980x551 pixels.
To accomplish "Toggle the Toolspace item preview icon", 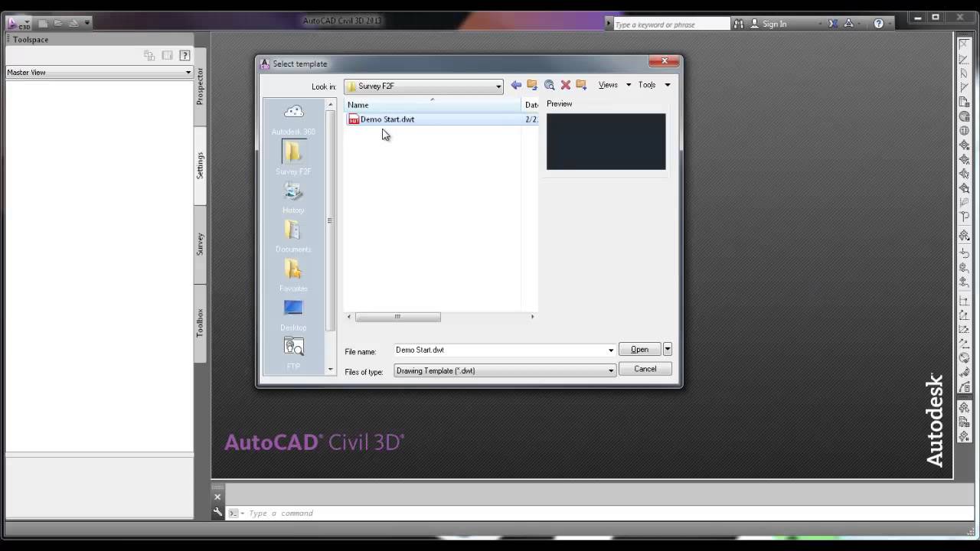I will pyautogui.click(x=167, y=55).
